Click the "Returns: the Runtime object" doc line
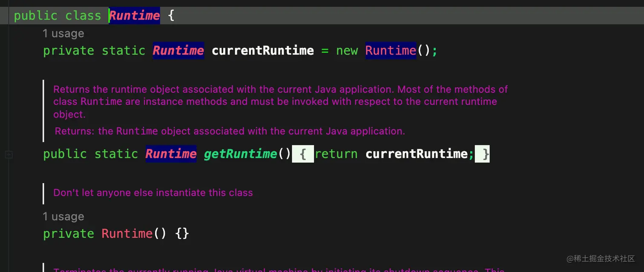Viewport: 644px width, 272px height. [x=230, y=131]
